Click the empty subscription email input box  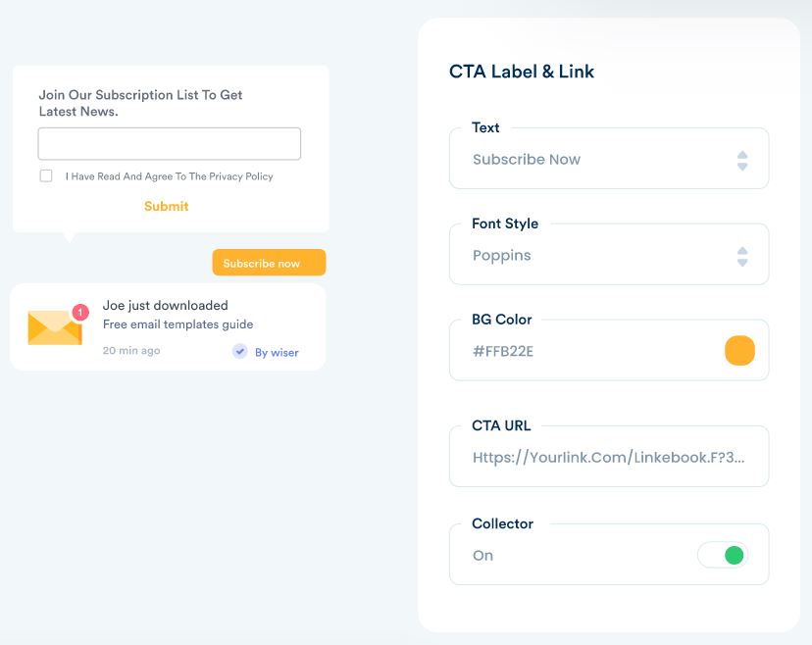point(169,144)
